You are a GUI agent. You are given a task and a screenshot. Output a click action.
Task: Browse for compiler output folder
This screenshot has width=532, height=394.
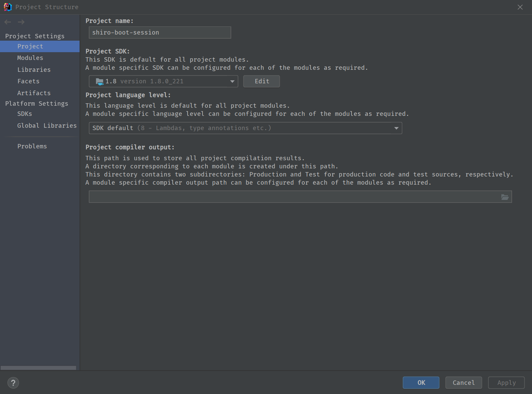pyautogui.click(x=505, y=197)
